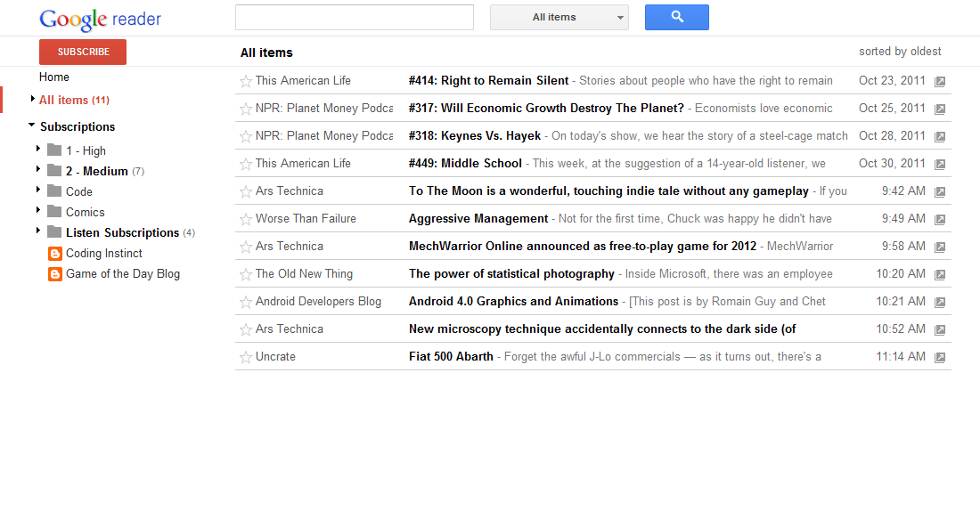Star the 'Android 4.0 Graphics' item

pos(246,302)
